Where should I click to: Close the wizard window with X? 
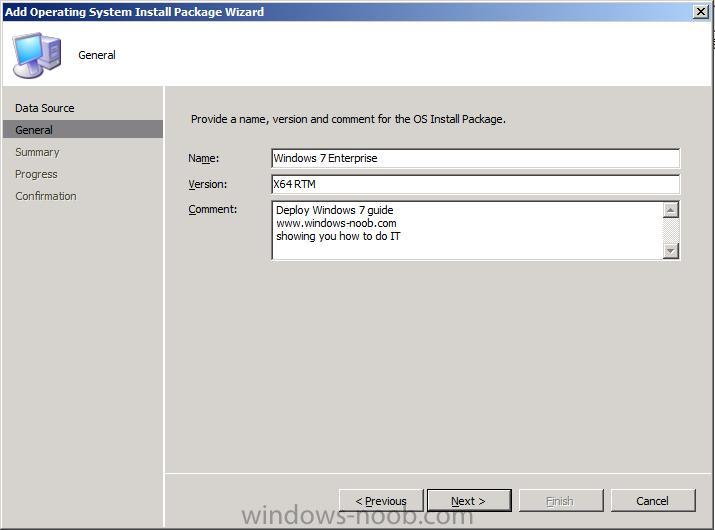pyautogui.click(x=700, y=11)
